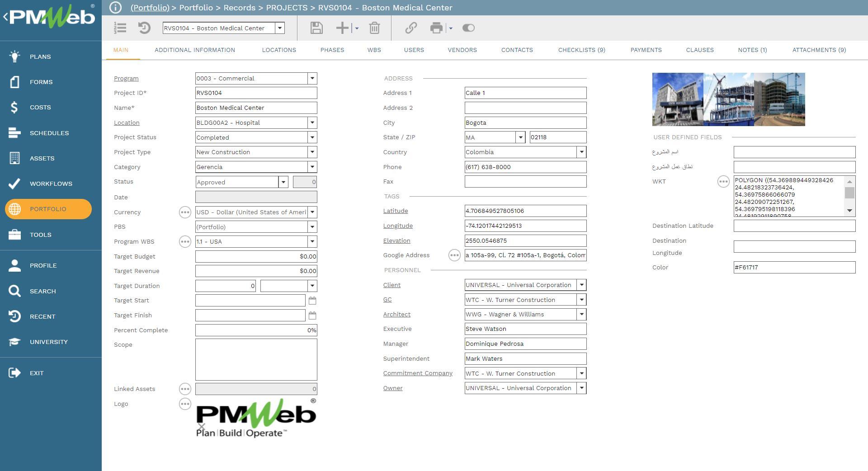Expand the Category dropdown
This screenshot has height=471, width=868.
(312, 167)
